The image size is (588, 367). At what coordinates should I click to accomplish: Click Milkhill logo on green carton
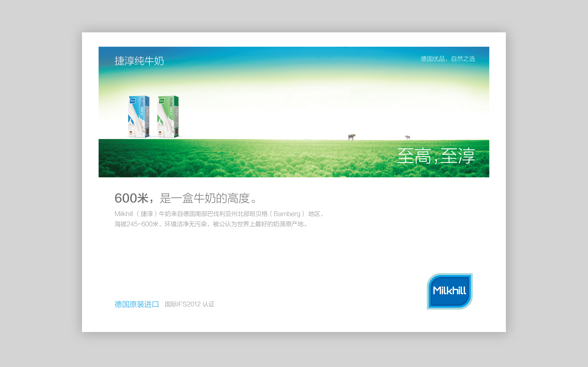[162, 101]
